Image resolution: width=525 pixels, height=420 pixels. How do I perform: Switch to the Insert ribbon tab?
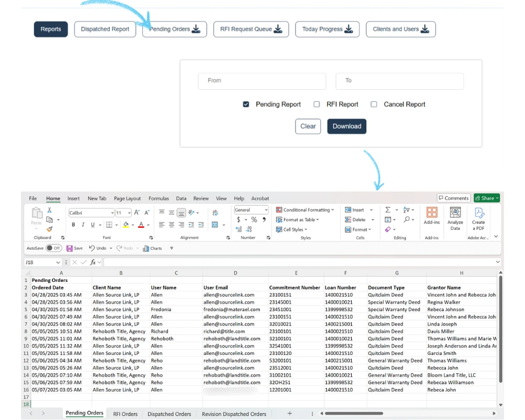73,198
